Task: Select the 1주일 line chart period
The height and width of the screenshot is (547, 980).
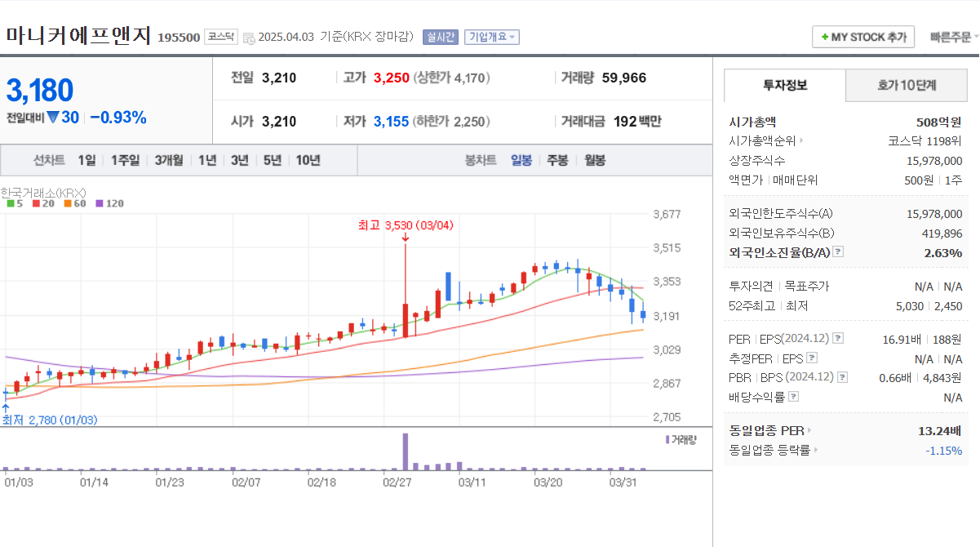Action: (x=125, y=160)
